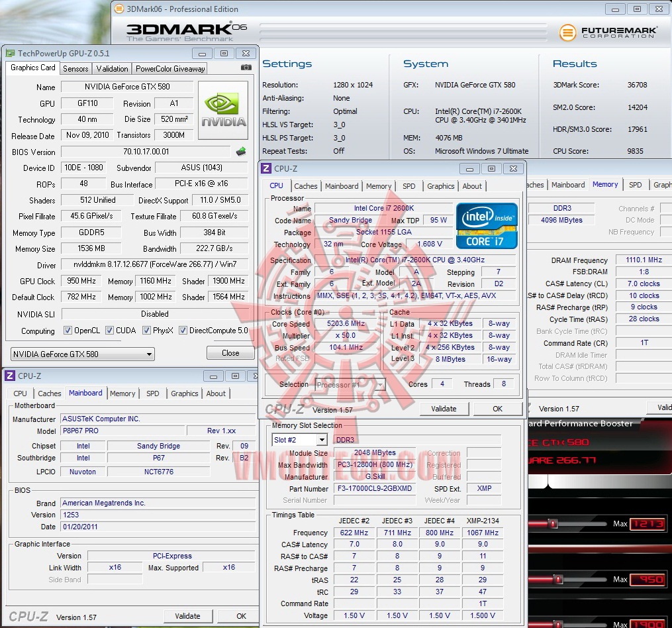Select the Graphics Card tab in GPU-Z

coord(33,68)
